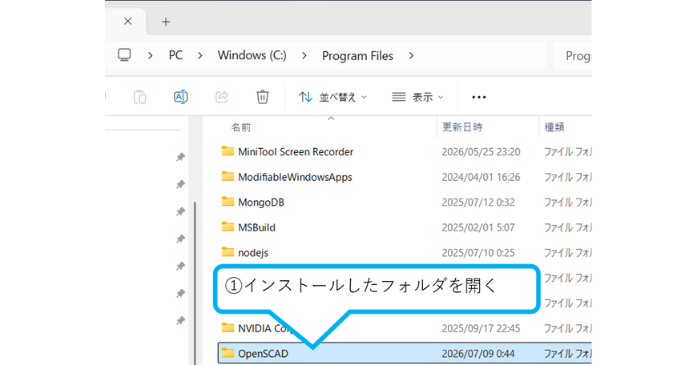The image size is (698, 365).
Task: Expand chevron between Windows (C:) and Program Files
Action: click(304, 56)
